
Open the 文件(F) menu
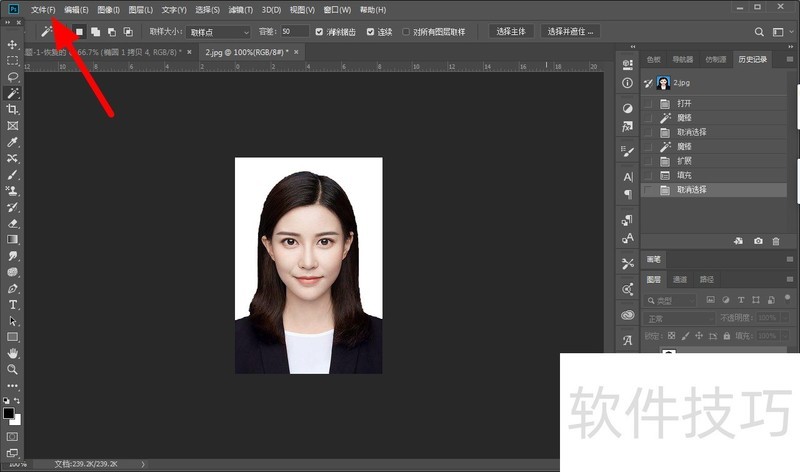(43, 9)
